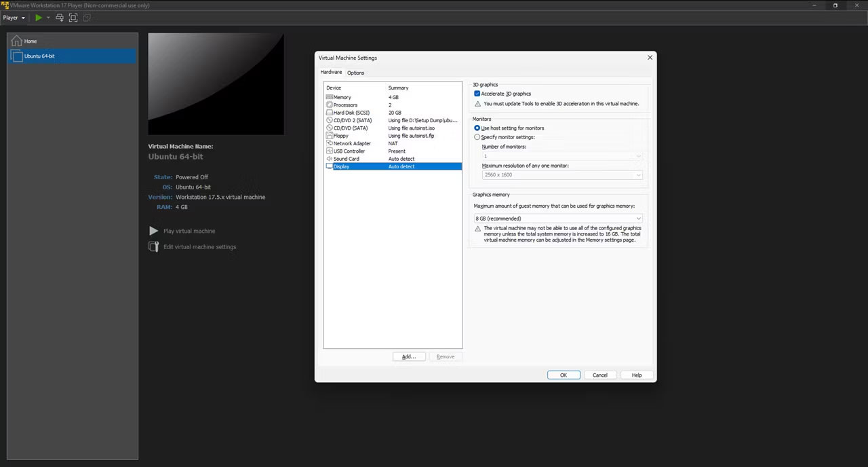Click the Processors device icon
This screenshot has width=868, height=467.
[x=329, y=105]
